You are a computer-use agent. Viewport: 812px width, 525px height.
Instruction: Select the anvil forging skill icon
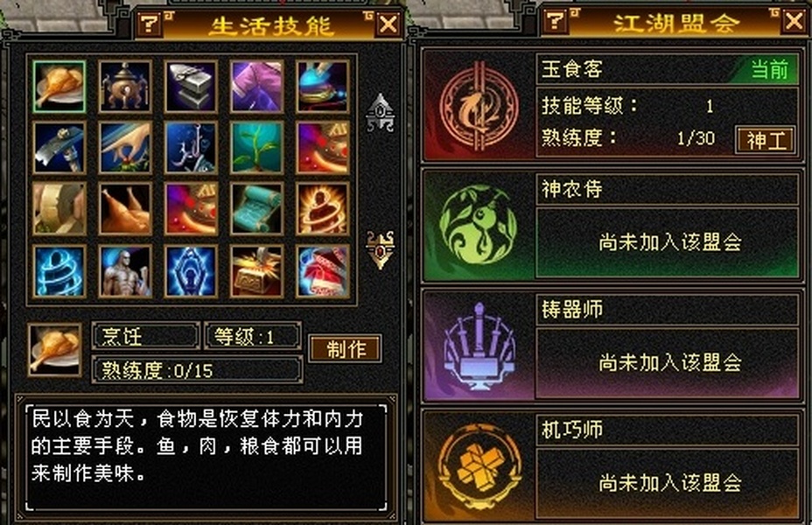[x=191, y=87]
